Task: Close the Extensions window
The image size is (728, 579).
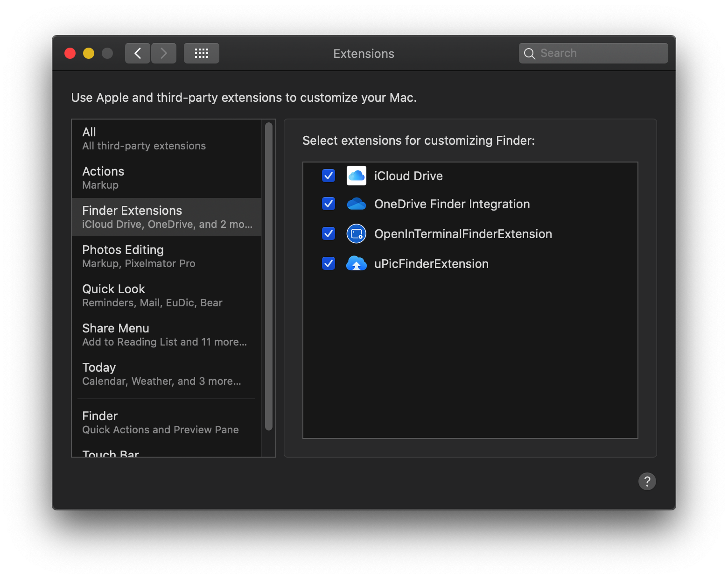Action: tap(70, 53)
